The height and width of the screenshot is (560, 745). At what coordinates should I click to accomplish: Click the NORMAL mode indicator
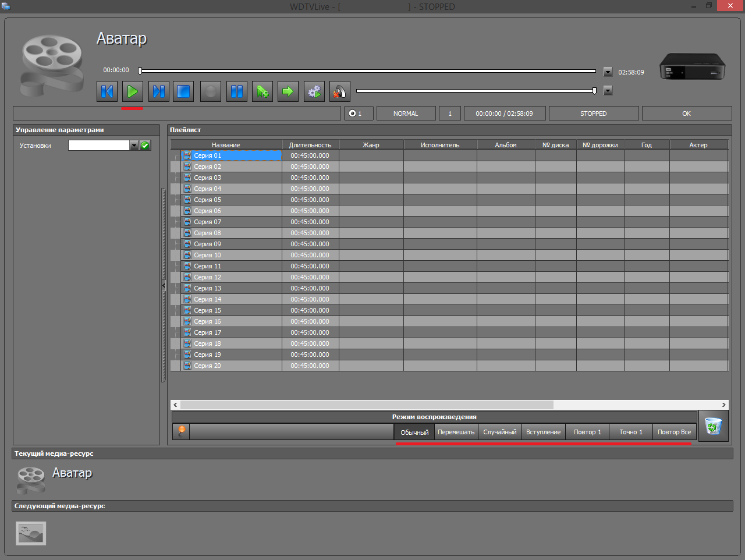pos(406,114)
